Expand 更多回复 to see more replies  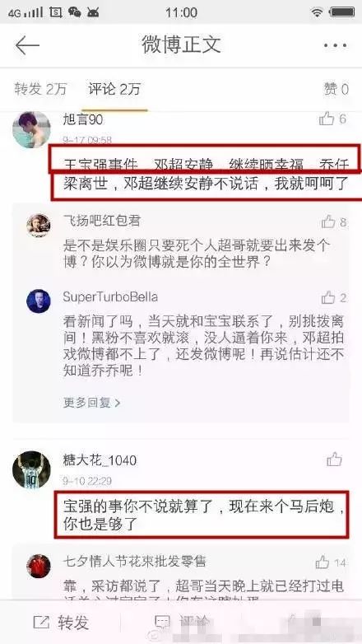[92, 403]
